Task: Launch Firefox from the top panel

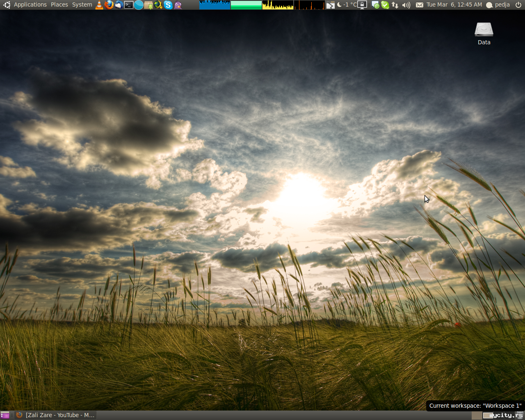Action: click(x=109, y=5)
